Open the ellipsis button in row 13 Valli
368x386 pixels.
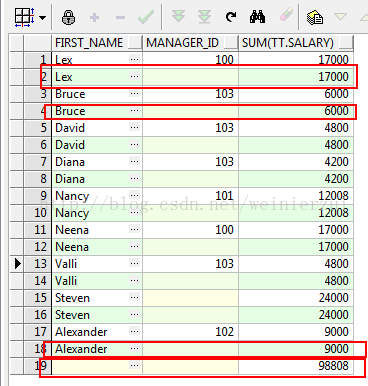pos(134,263)
